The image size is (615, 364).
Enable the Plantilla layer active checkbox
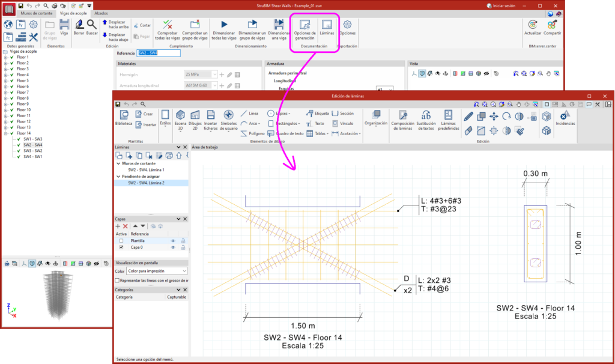click(x=121, y=240)
